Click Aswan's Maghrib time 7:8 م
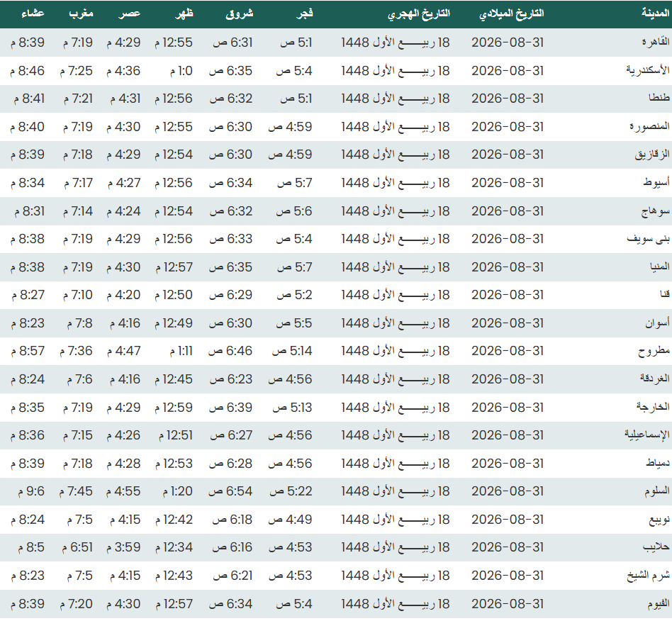 coord(79,323)
